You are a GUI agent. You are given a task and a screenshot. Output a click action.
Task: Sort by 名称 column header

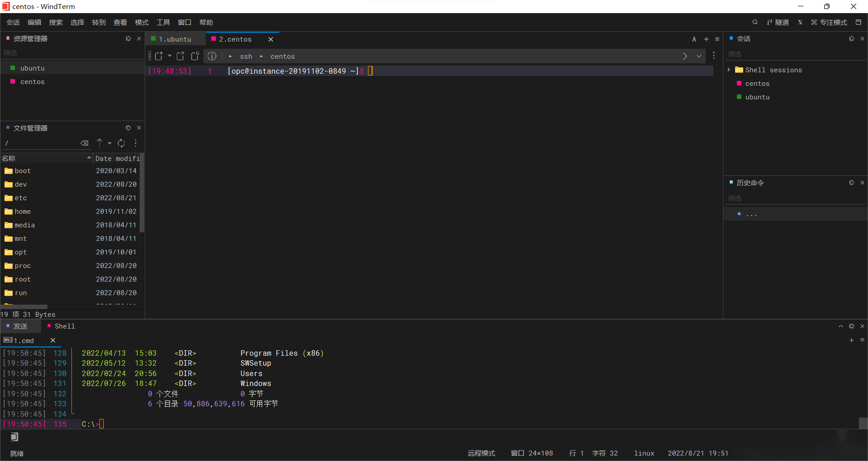46,158
